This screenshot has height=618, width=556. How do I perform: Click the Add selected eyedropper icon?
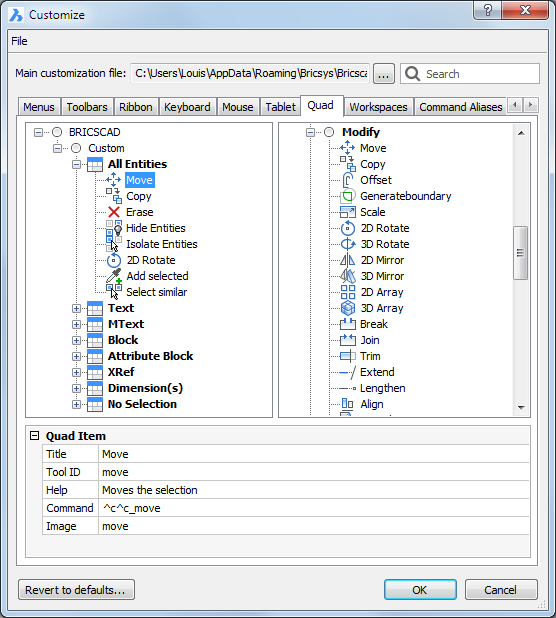point(114,276)
